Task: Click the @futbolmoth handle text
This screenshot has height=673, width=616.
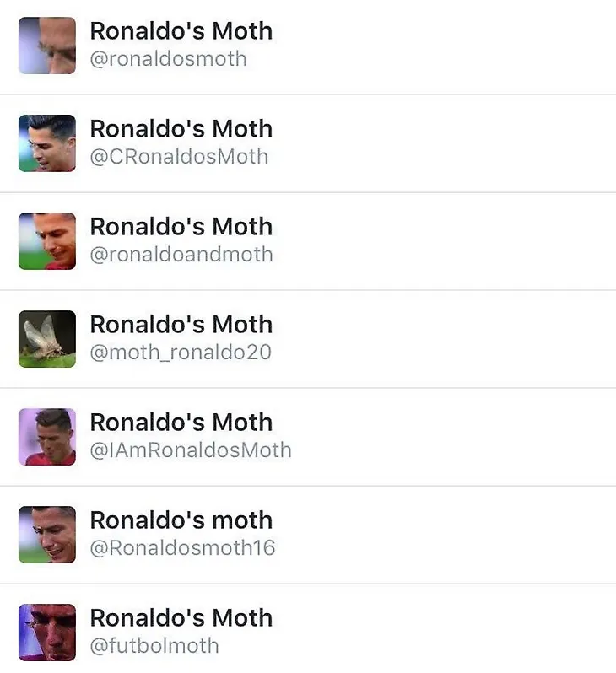Action: pyautogui.click(x=154, y=646)
